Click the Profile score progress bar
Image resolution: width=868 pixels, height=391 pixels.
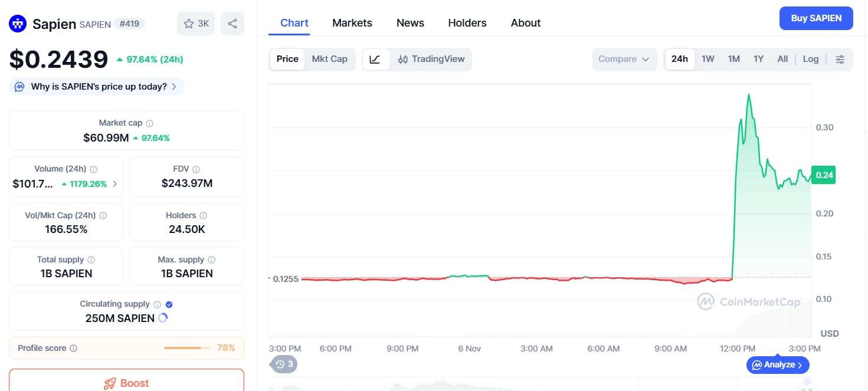click(x=187, y=348)
